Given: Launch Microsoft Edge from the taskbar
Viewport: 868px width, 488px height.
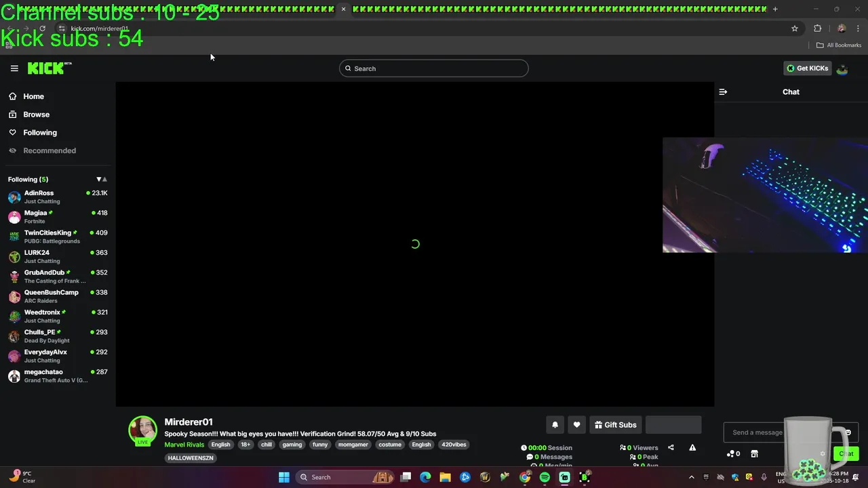Looking at the screenshot, I should (425, 477).
